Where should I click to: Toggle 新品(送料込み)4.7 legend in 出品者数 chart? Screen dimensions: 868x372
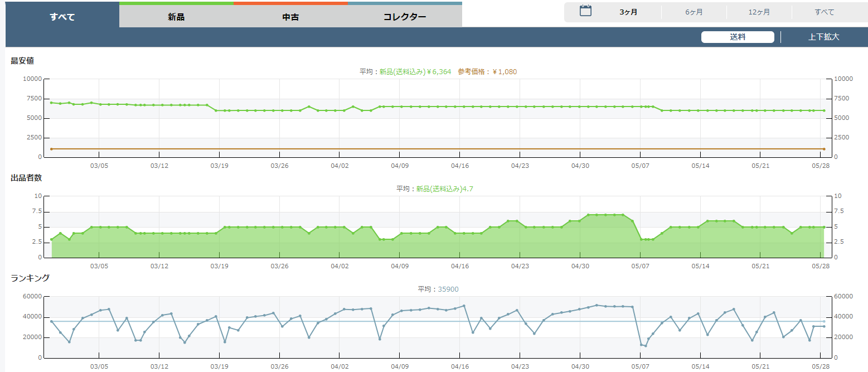pos(444,189)
